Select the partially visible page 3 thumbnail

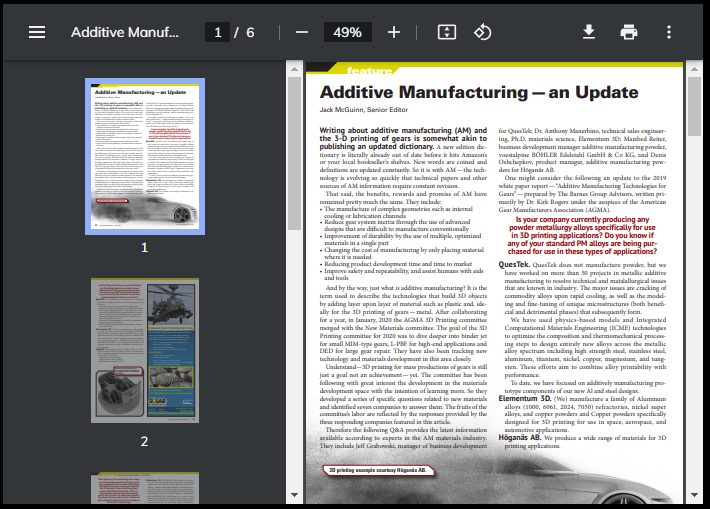pos(145,488)
